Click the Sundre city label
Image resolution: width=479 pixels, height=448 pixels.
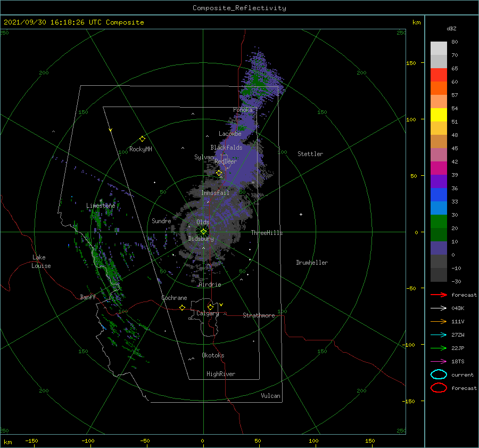coord(161,221)
